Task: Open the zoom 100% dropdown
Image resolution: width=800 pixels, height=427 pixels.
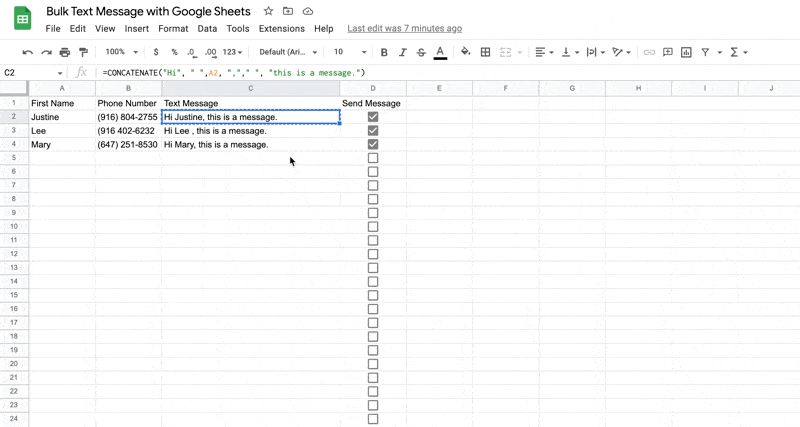Action: click(x=121, y=52)
